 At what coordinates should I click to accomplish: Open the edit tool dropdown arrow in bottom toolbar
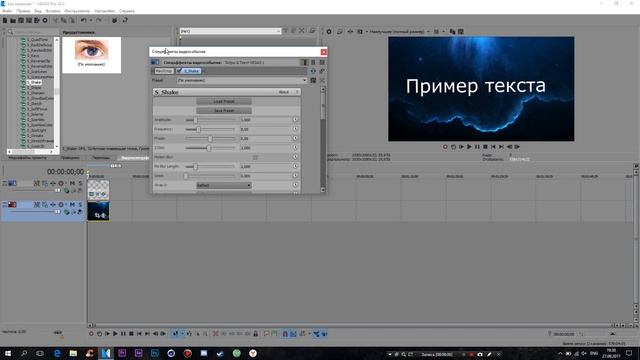[x=182, y=334]
